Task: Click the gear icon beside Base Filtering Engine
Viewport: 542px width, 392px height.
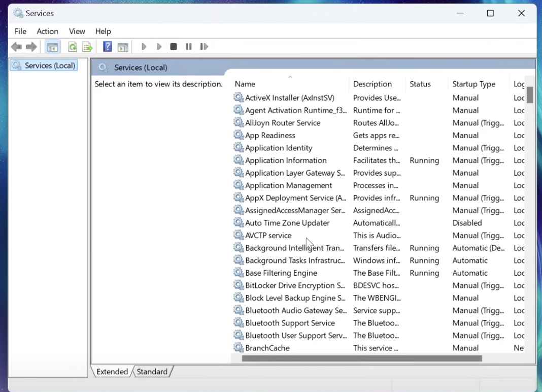Action: click(238, 273)
